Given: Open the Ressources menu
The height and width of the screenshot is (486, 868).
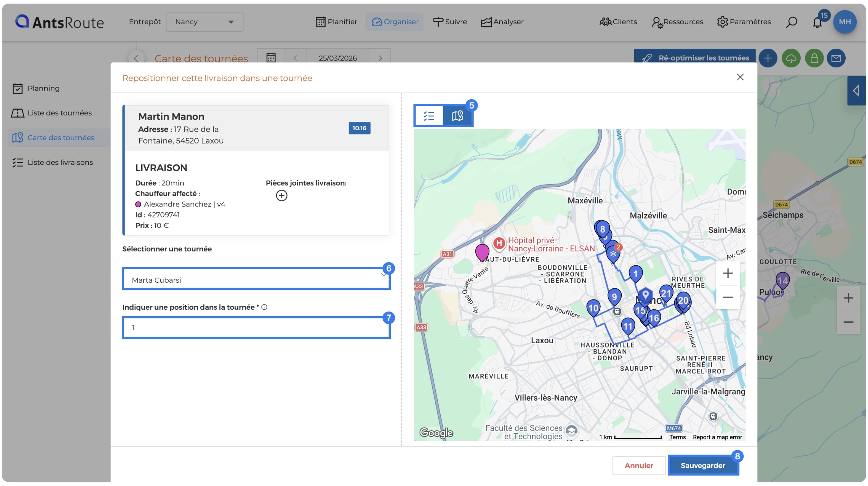Looking at the screenshot, I should pos(677,22).
